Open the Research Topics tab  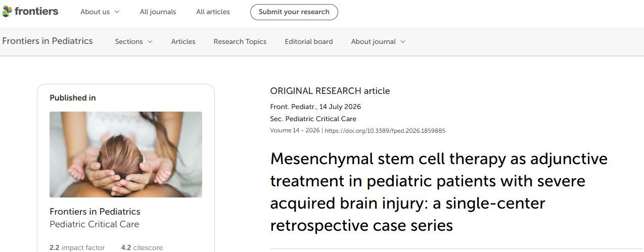pos(240,41)
